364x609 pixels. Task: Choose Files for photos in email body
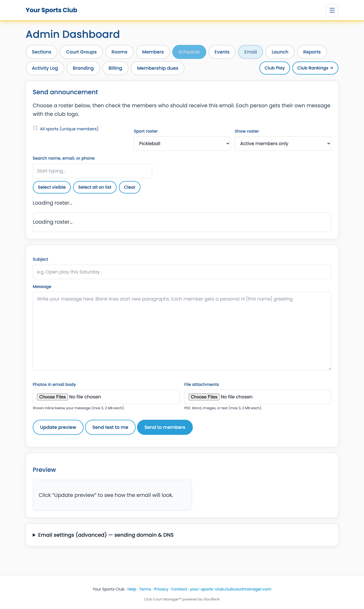coord(52,397)
